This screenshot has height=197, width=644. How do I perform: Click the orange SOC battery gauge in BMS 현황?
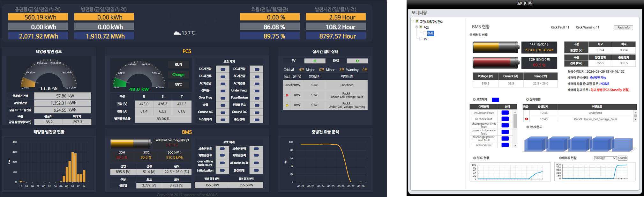point(496,47)
